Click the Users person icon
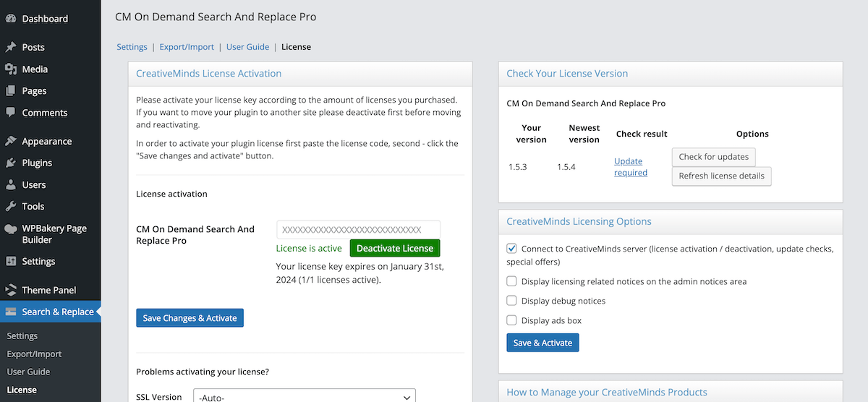The image size is (868, 402). [11, 185]
